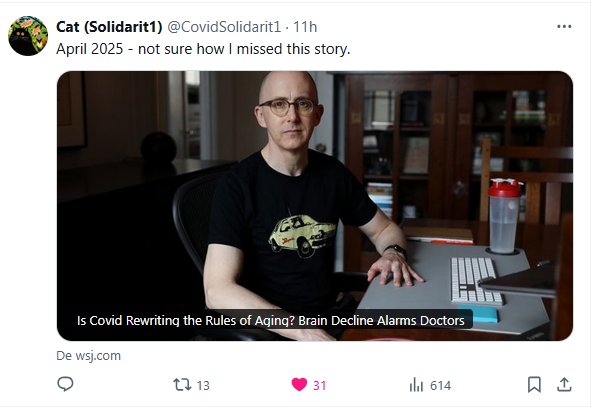Open view analytics bar chart icon
The image size is (600, 408).
click(416, 385)
